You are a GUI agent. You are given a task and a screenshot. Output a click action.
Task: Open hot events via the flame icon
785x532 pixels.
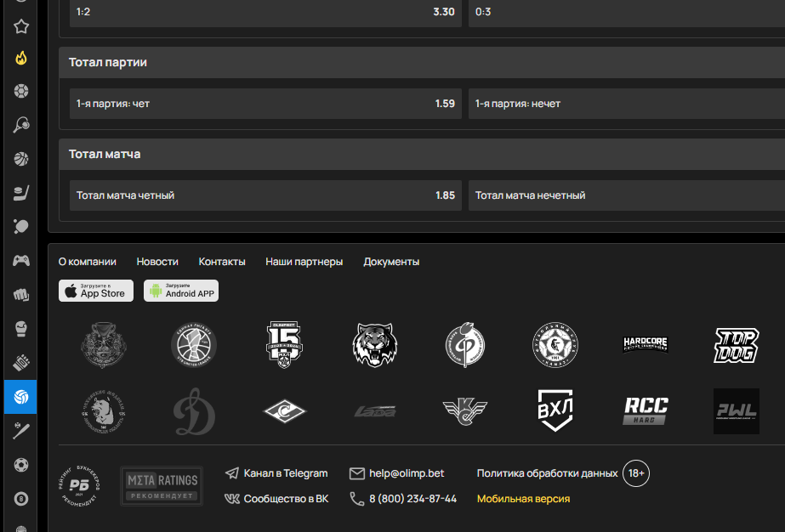[21, 58]
